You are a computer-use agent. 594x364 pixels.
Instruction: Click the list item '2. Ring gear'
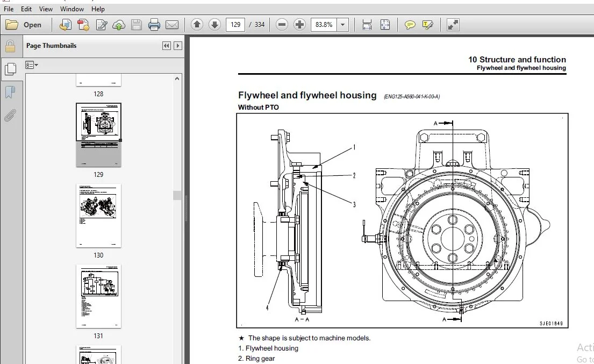coord(256,358)
